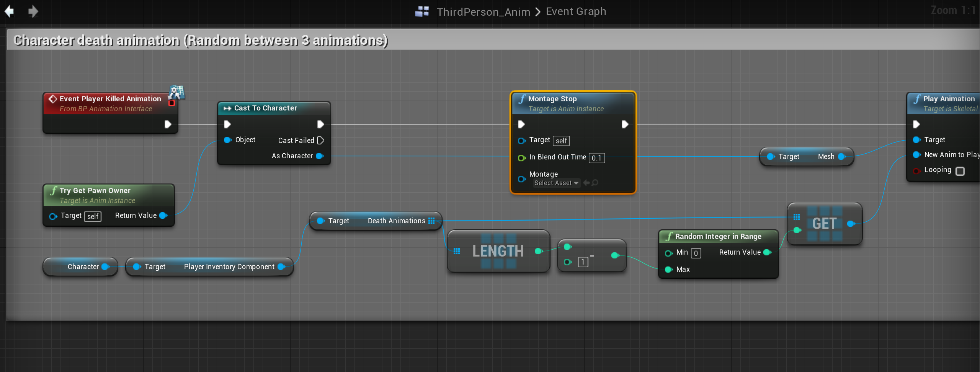Screen dimensions: 980x372
Task: Click the back navigation arrow
Action: pyautogui.click(x=10, y=11)
